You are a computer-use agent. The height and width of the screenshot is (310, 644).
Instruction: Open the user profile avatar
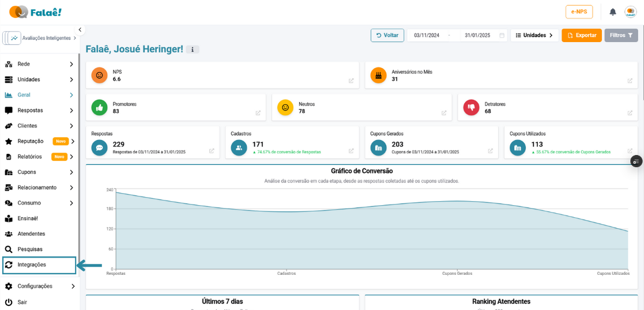coord(631,12)
